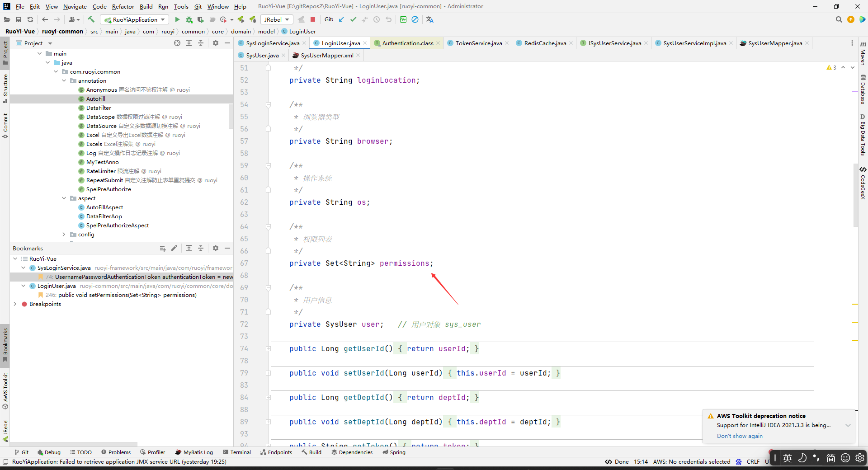
Task: Git rollback undo arrow icon
Action: [x=388, y=19]
